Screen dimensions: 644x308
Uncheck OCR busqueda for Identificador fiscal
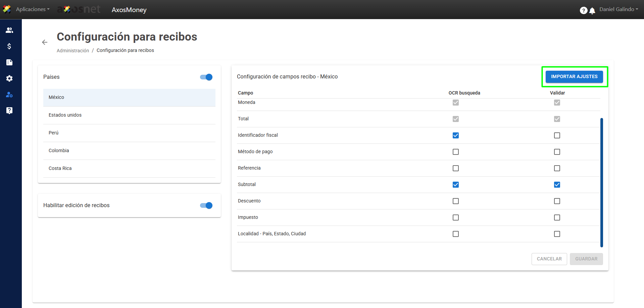455,135
